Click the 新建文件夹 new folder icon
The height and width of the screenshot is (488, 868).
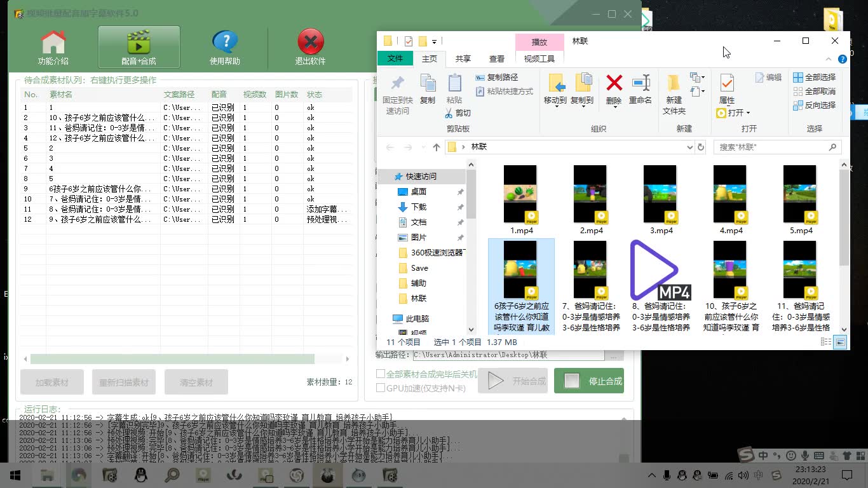(x=674, y=83)
